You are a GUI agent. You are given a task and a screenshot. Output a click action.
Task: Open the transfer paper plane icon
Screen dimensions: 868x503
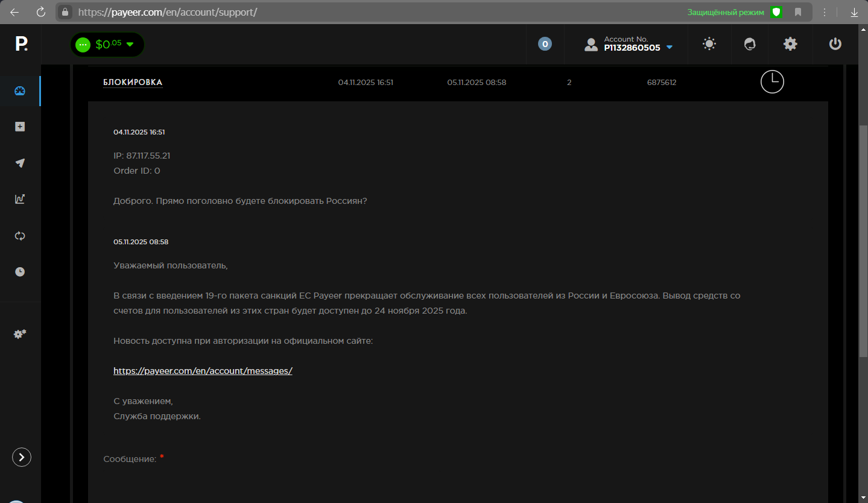point(20,163)
